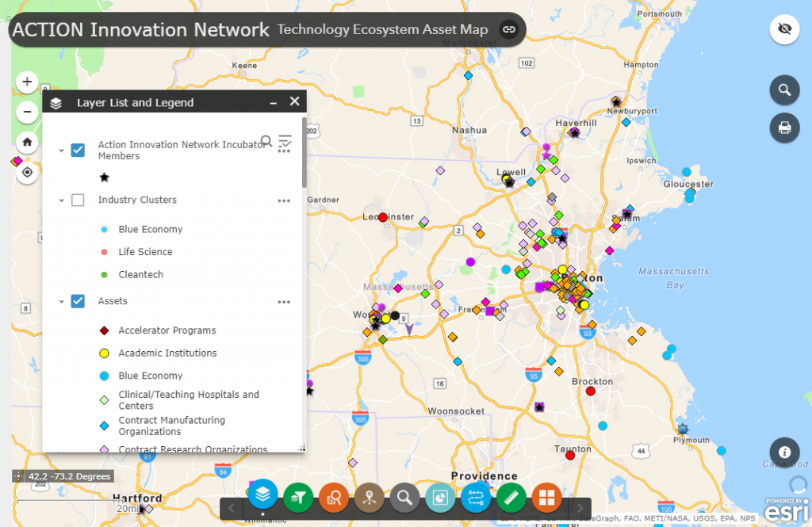Hide the map UI with eye-slash toggle
Viewport: 812px width, 527px height.
click(784, 29)
